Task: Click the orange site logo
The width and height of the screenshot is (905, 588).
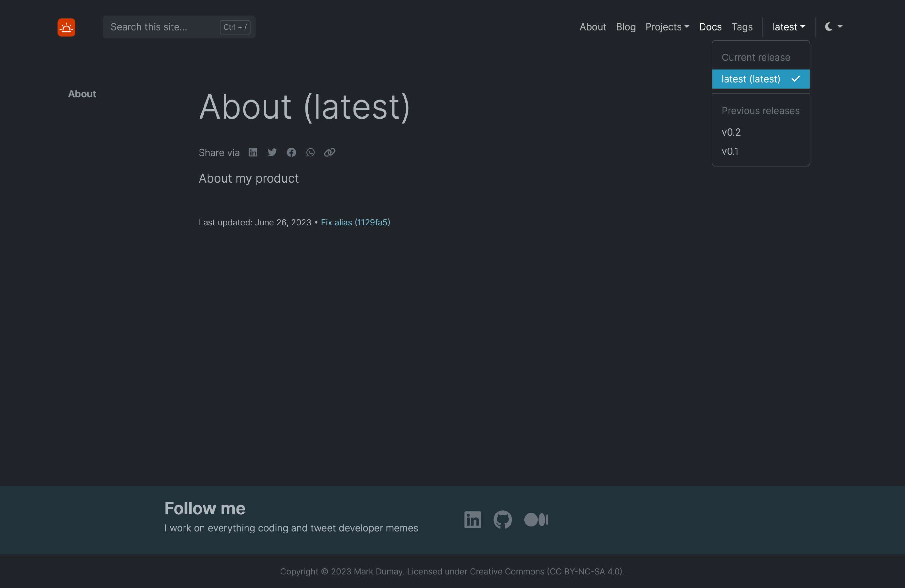Action: (x=66, y=27)
